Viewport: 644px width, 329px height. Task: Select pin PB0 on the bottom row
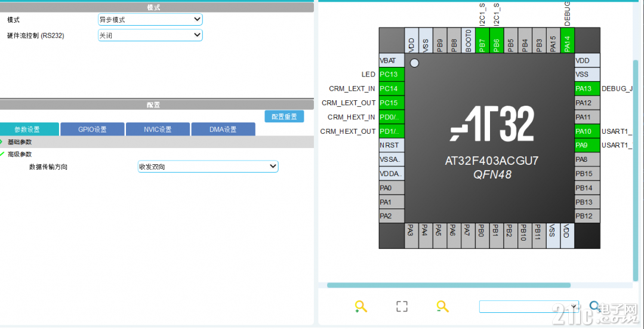click(x=482, y=236)
